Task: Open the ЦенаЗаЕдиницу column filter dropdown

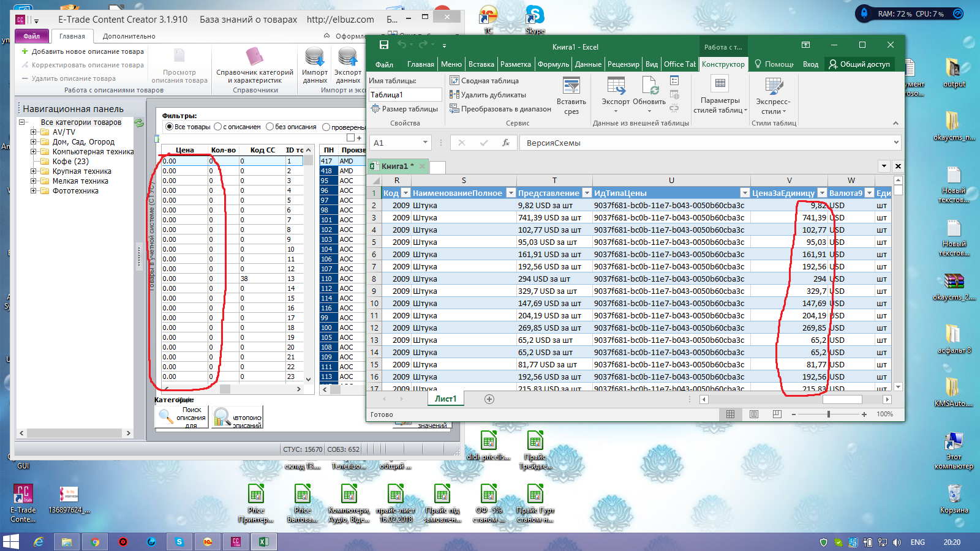Action: (822, 193)
